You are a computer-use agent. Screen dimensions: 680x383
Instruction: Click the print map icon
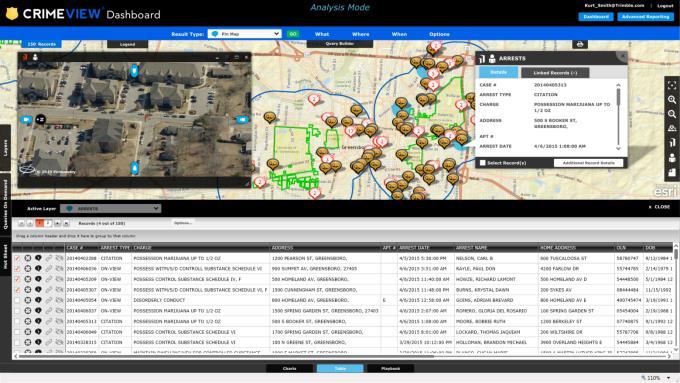(580, 44)
